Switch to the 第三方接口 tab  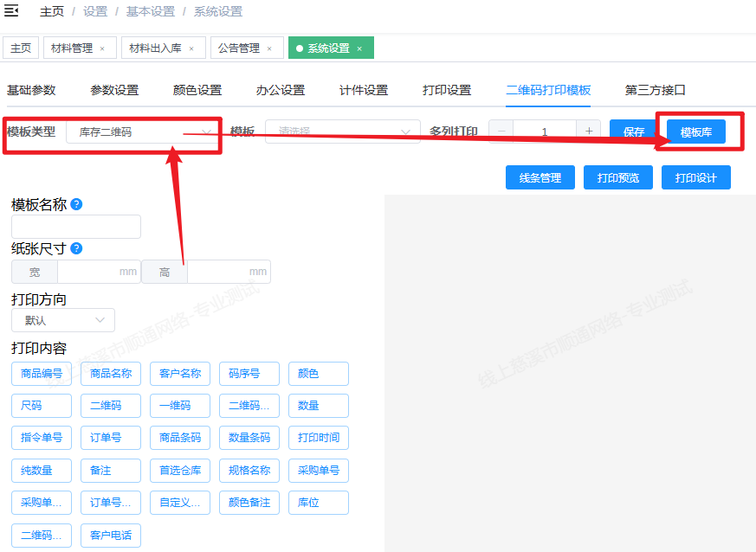pyautogui.click(x=656, y=90)
